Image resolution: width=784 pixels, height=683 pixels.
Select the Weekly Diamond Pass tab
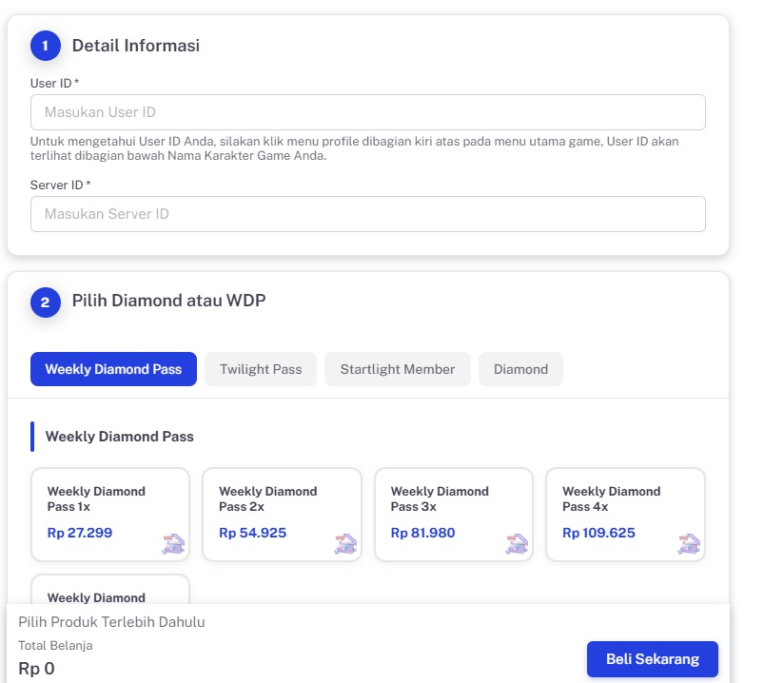pos(113,369)
